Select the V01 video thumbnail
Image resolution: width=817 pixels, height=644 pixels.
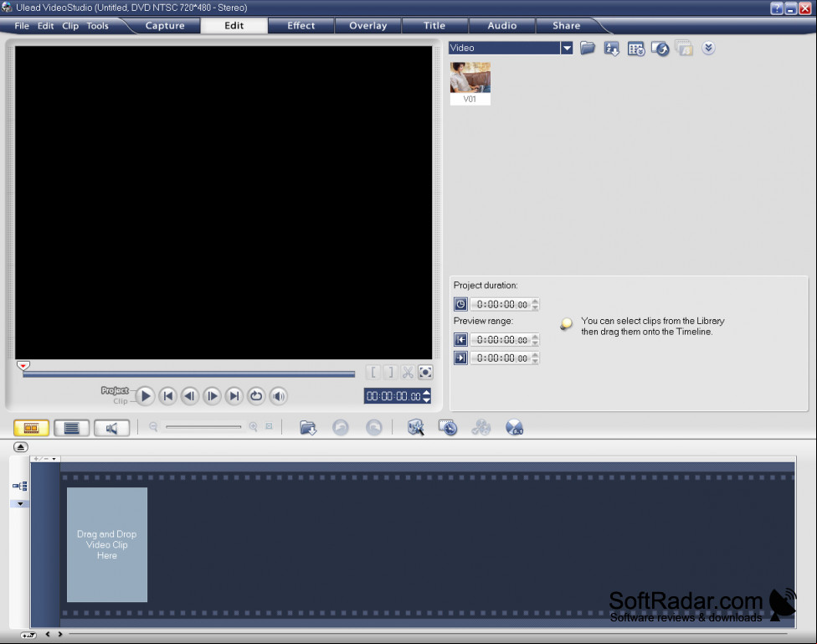tap(470, 83)
